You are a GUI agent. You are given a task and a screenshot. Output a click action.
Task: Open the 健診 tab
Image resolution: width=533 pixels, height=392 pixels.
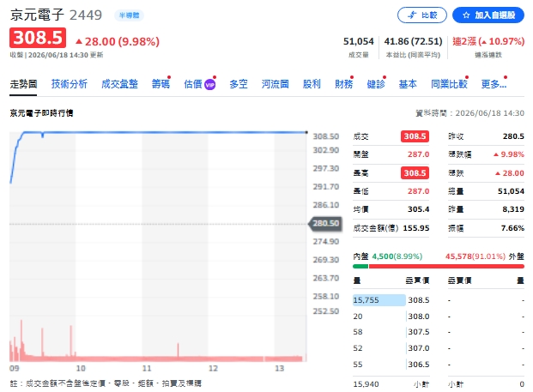376,84
